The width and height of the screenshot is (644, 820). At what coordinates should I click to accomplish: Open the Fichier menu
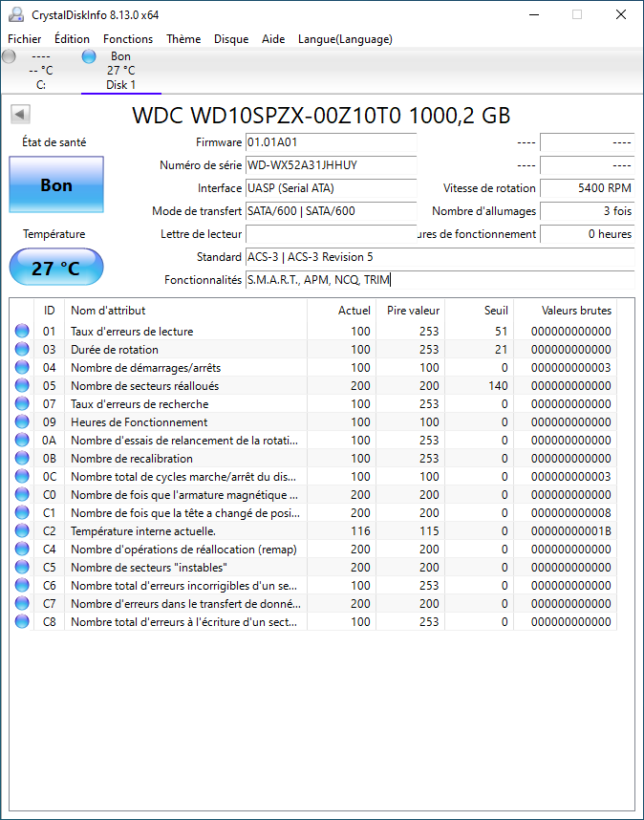[x=25, y=39]
